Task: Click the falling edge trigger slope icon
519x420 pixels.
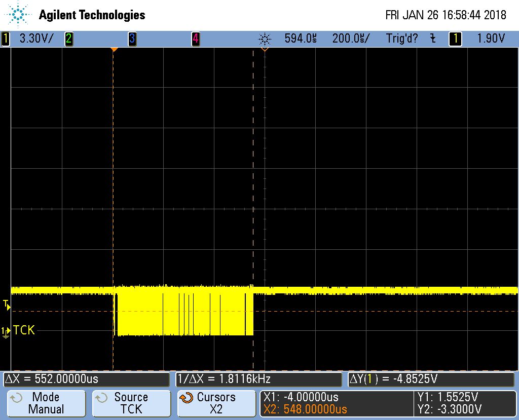Action: pyautogui.click(x=433, y=39)
